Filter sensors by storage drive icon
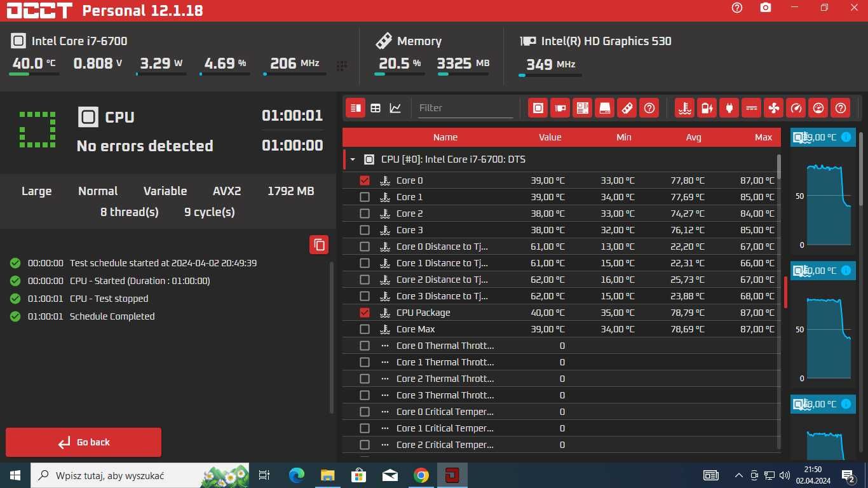 pos(604,108)
